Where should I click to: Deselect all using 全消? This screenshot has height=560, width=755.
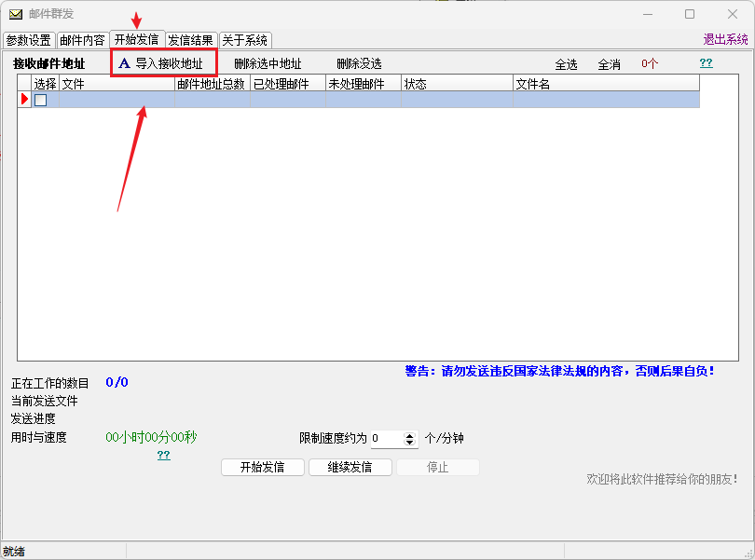[x=609, y=64]
